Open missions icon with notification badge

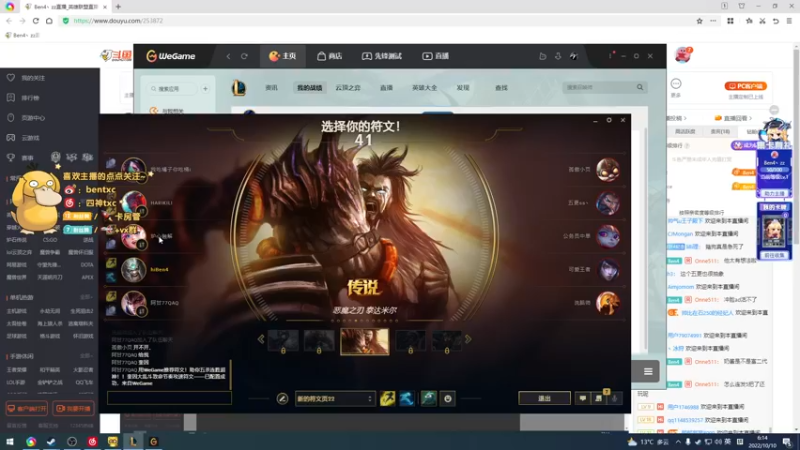tap(599, 397)
